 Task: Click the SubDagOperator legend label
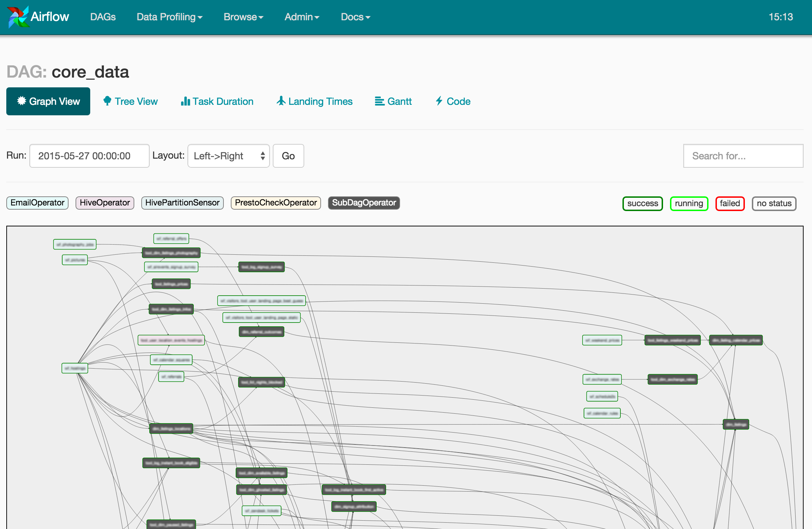click(364, 203)
